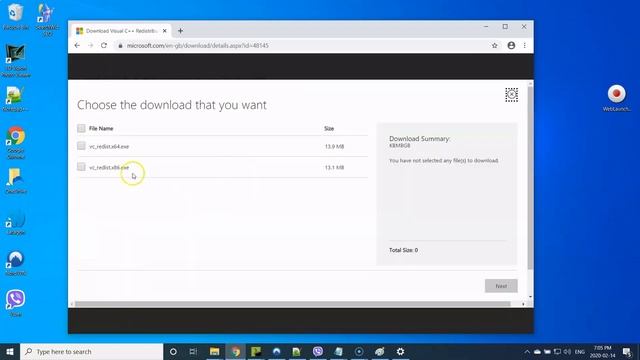
Task: Close the download chooser dialog with X
Action: (x=511, y=94)
